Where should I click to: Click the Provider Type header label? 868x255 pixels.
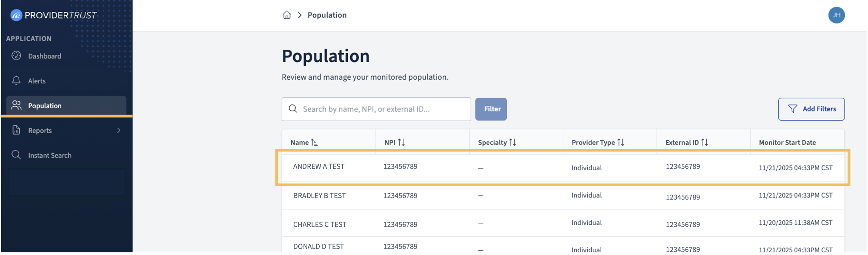coord(593,143)
